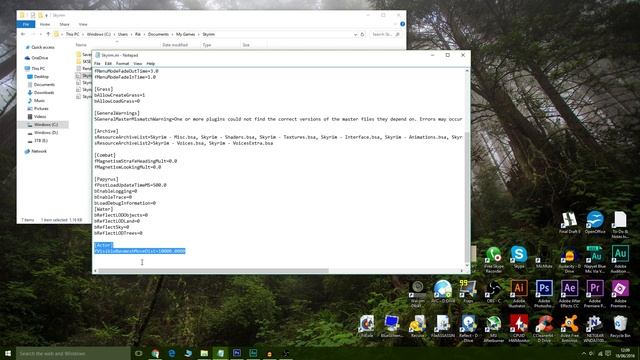Open Notepad File menu
640x360 pixels.
tap(97, 64)
